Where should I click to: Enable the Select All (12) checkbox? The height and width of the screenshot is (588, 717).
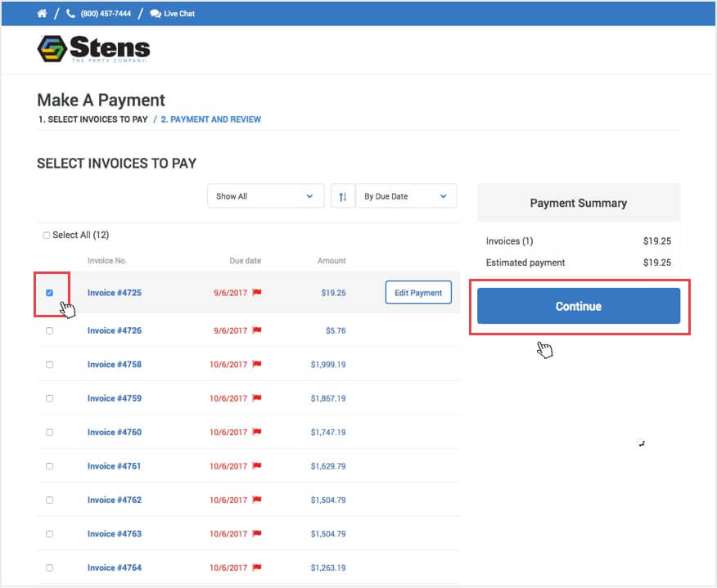(x=47, y=235)
